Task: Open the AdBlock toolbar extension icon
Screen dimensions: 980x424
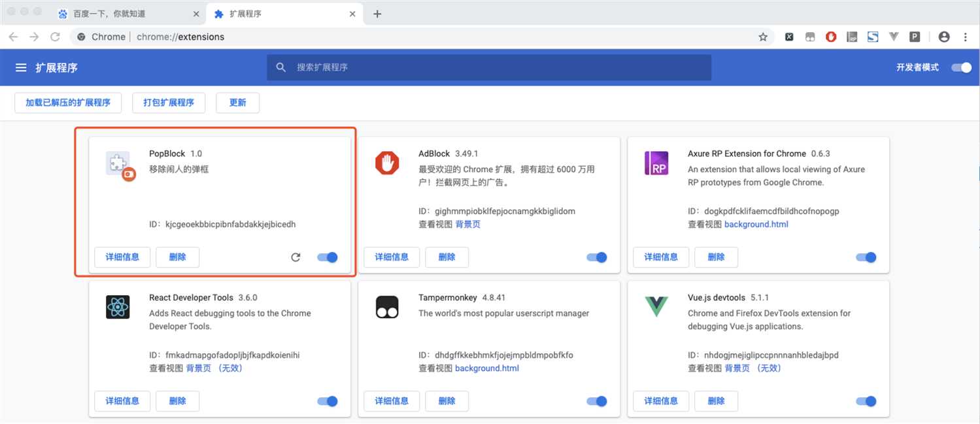Action: point(831,37)
